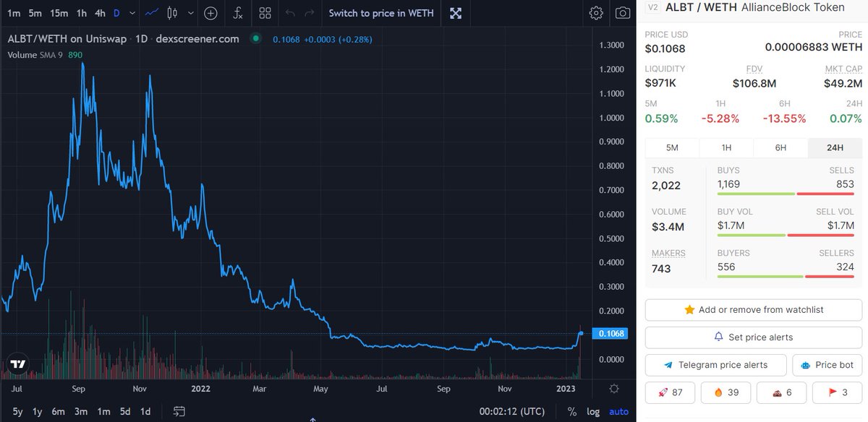868x422 pixels.
Task: Click Switch to price in WETH
Action: pos(381,13)
